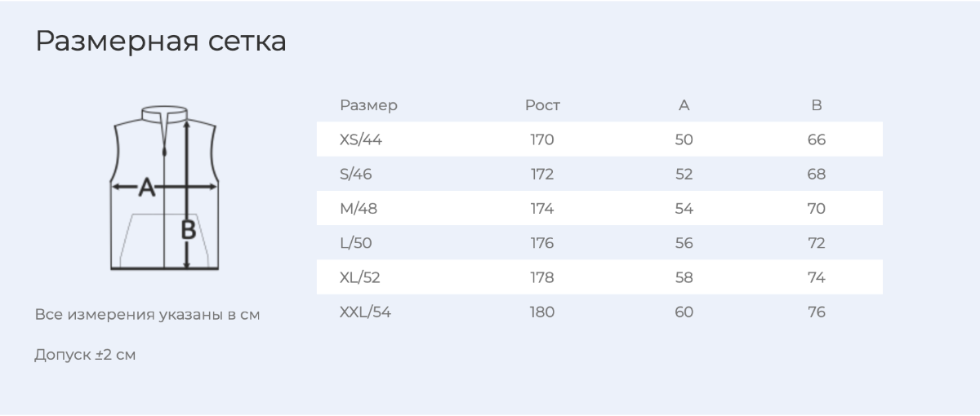Image resolution: width=980 pixels, height=416 pixels.
Task: Click the vest size diagram illustration
Action: 165,188
